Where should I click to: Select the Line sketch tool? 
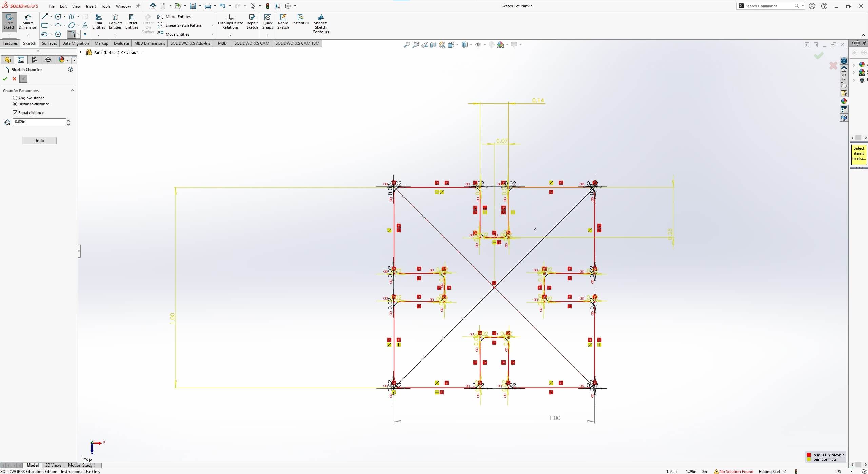point(44,16)
